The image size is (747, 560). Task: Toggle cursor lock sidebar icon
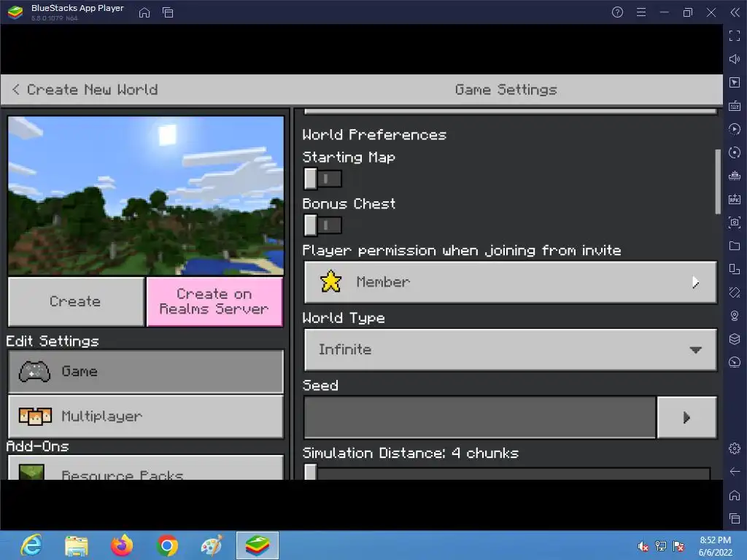point(735,82)
